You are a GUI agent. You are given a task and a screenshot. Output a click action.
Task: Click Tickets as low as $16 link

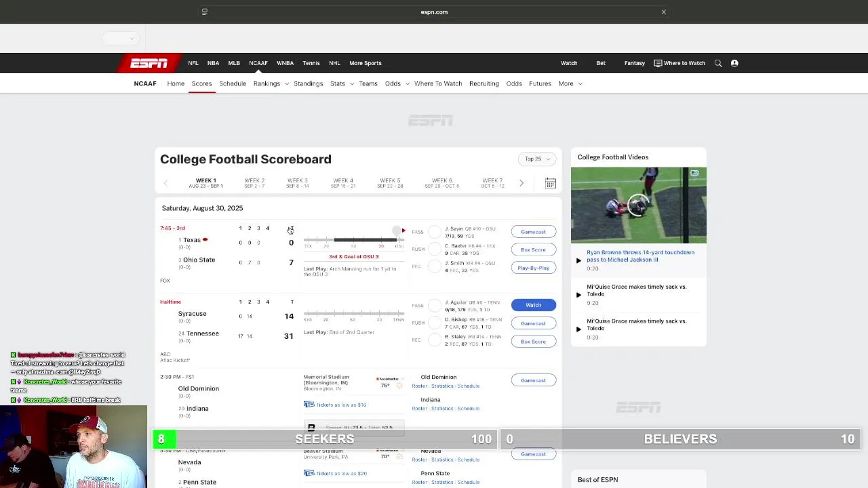(x=341, y=405)
